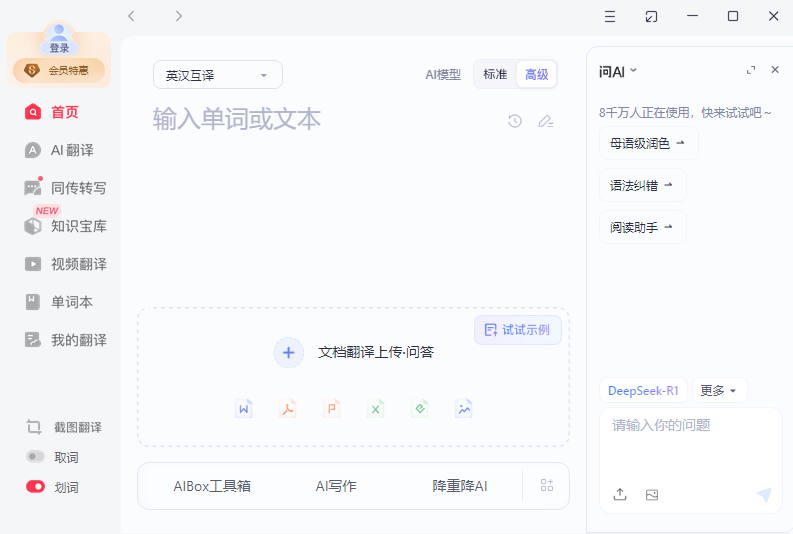Image resolution: width=793 pixels, height=534 pixels.
Task: Expand the 更多 models dropdown
Action: 719,390
